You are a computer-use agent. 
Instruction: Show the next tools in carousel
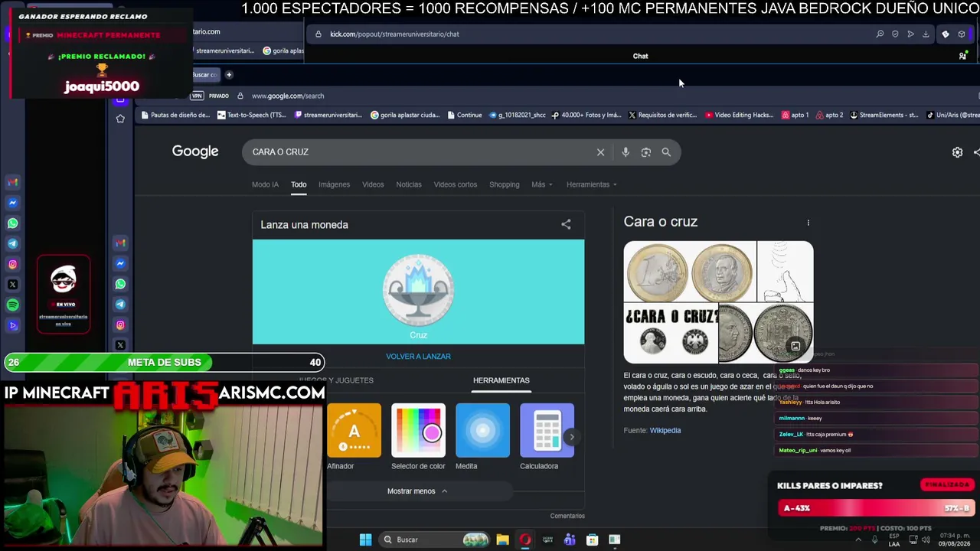point(571,437)
